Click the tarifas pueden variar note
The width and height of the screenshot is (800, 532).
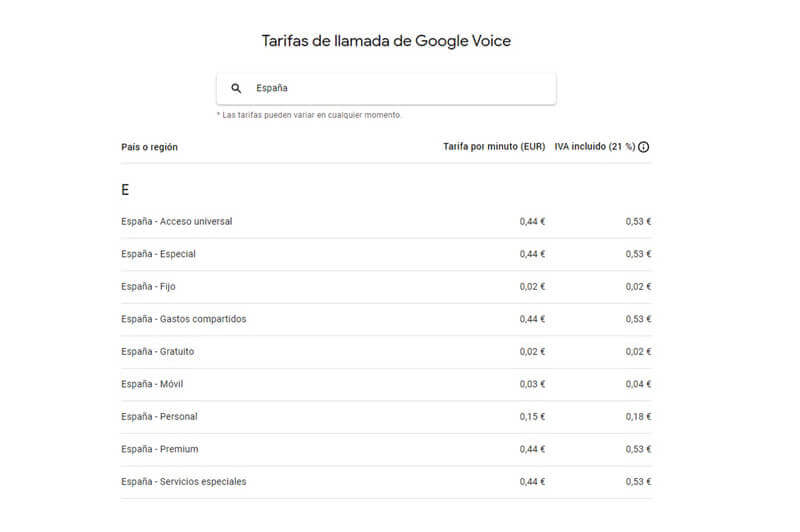pos(309,115)
